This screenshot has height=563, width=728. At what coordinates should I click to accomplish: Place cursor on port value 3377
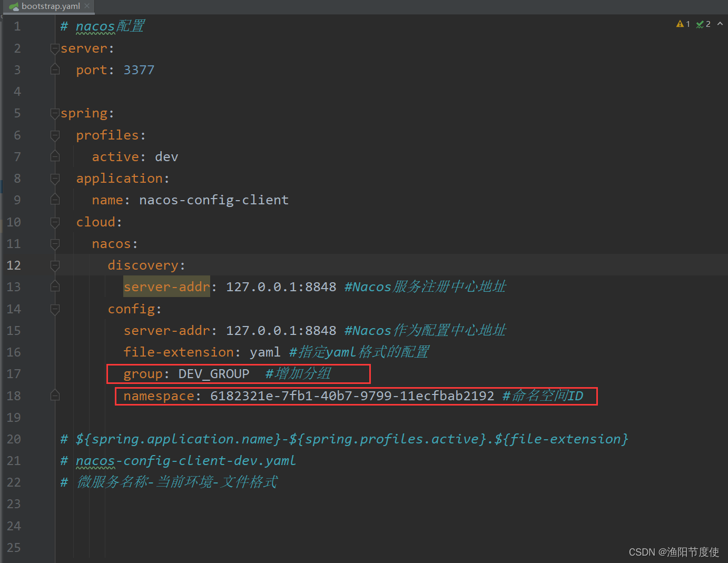point(139,70)
